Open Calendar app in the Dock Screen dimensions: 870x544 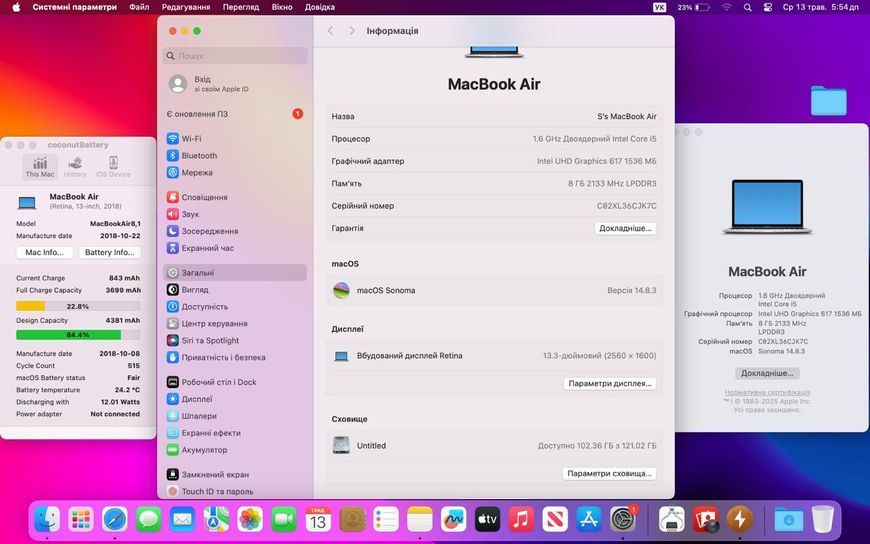[x=318, y=520]
